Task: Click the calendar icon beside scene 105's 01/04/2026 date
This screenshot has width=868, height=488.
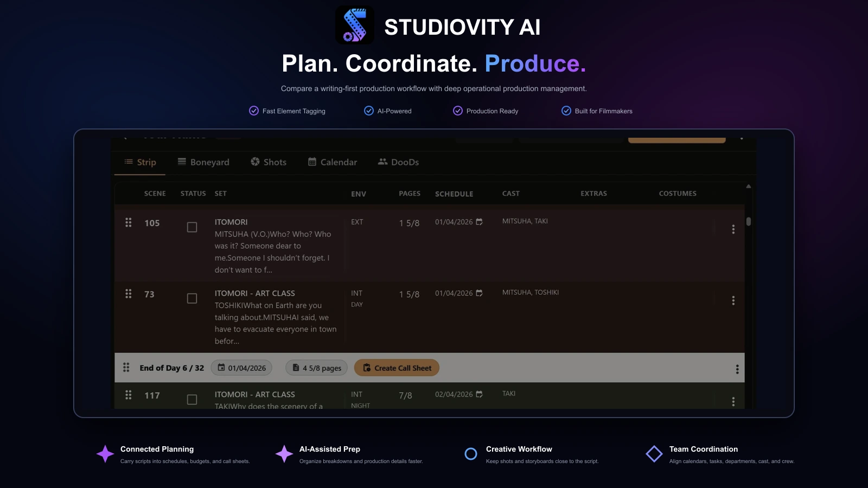Action: tap(479, 222)
